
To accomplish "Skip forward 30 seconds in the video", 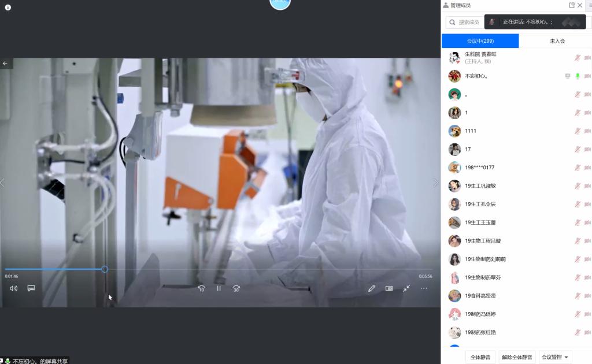I will pos(236,288).
